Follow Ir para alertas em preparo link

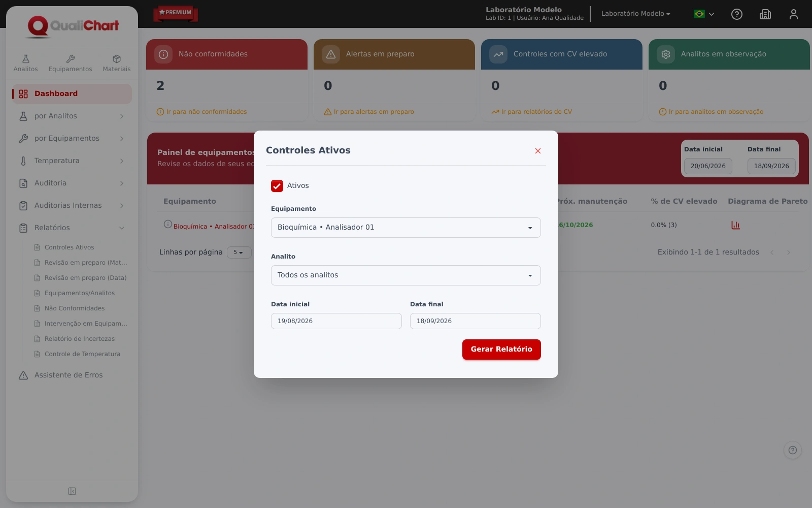369,112
